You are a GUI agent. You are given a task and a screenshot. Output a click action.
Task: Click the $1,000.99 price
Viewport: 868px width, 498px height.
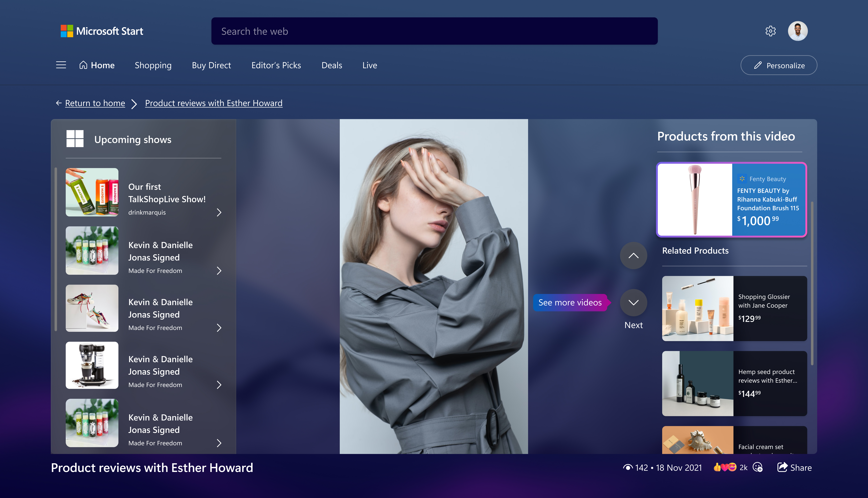(x=758, y=221)
